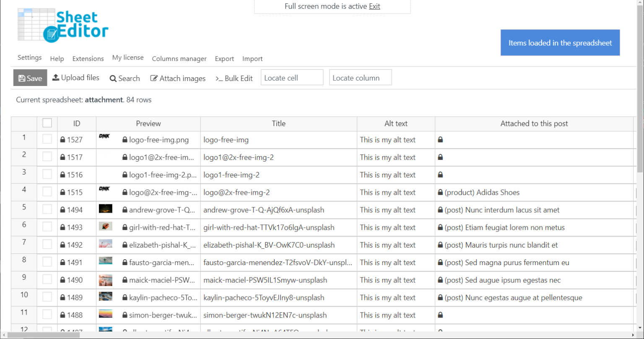Open the Export menu
Viewport: 644px width, 339px height.
(x=224, y=59)
